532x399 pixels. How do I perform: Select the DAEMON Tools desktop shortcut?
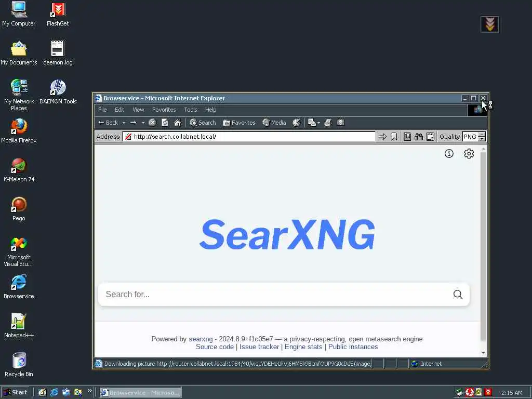(x=58, y=91)
